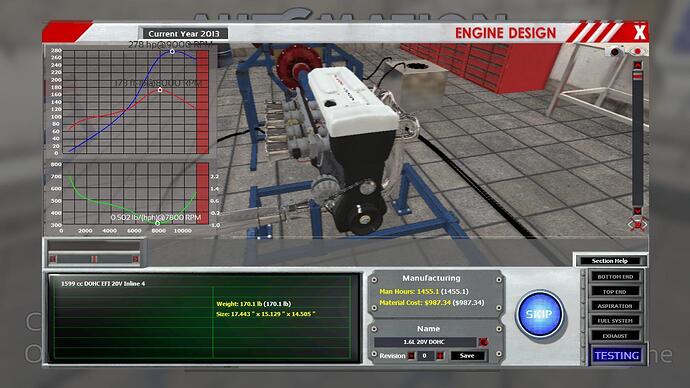
Task: Switch to the Aspiration section
Action: tap(615, 306)
